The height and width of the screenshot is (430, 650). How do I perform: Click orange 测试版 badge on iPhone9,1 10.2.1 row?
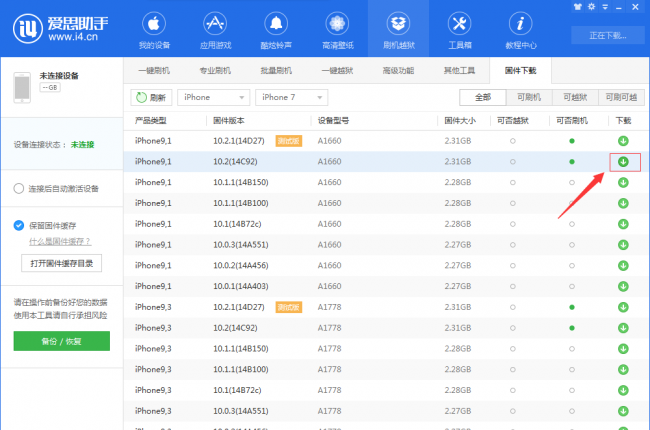point(289,141)
